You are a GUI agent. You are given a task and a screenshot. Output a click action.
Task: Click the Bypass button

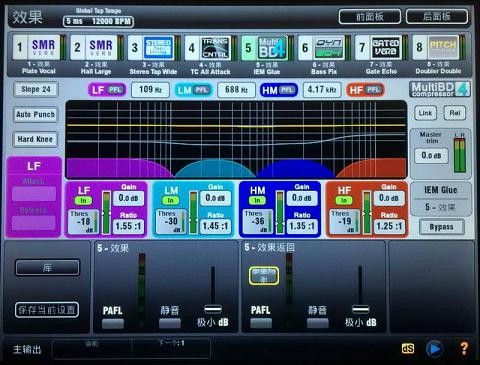click(441, 227)
